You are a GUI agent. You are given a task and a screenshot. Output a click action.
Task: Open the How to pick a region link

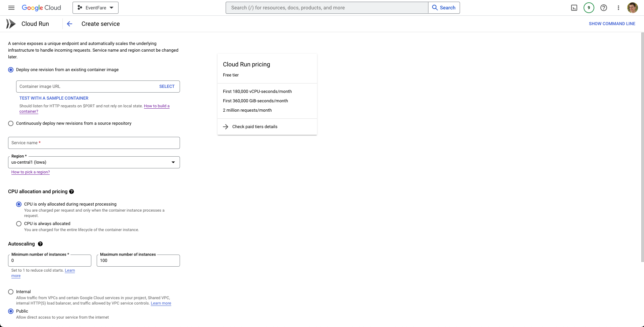(x=30, y=172)
